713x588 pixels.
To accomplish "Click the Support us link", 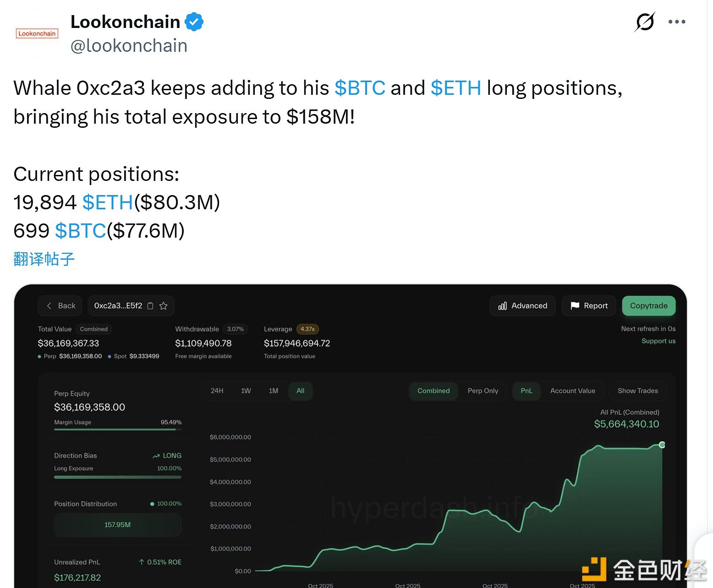I will pos(658,341).
